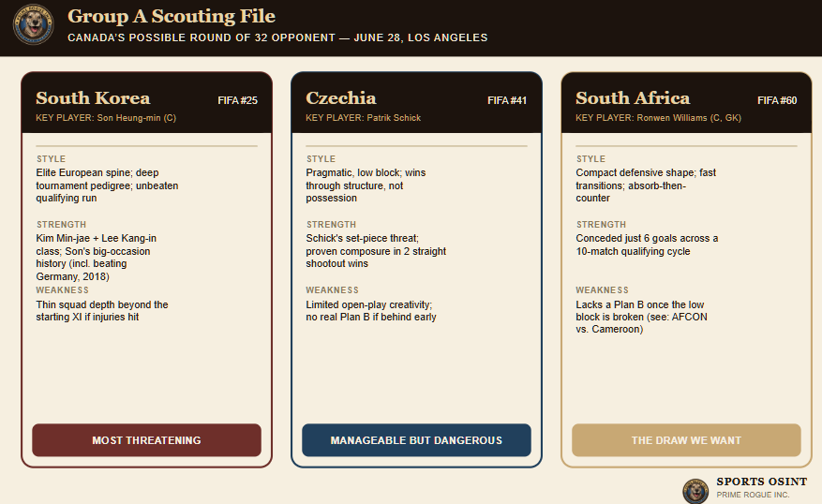Click South Korea's STYLE label
The image size is (822, 504).
tap(51, 158)
